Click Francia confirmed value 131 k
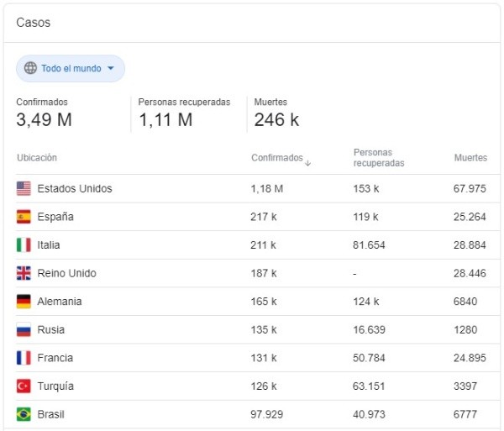The image size is (504, 431). pos(264,358)
